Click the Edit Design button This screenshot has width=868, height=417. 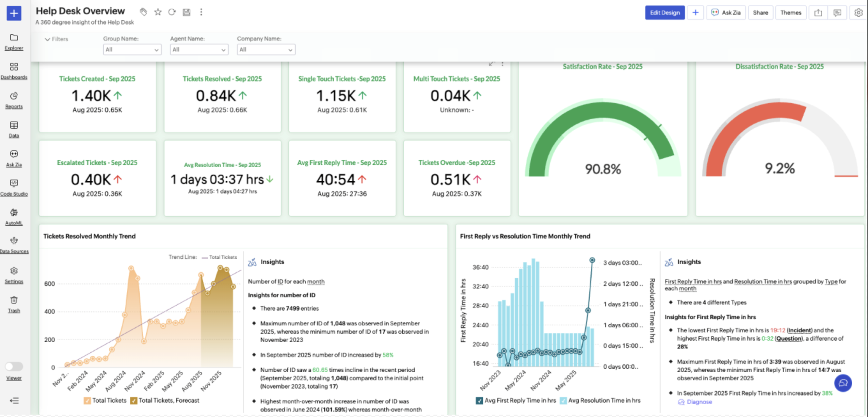click(664, 13)
